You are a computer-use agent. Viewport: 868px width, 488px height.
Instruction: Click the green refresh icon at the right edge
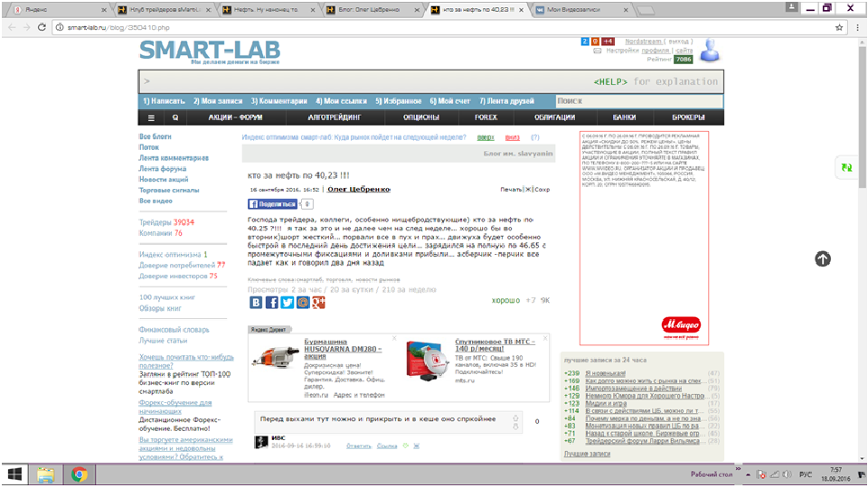846,167
